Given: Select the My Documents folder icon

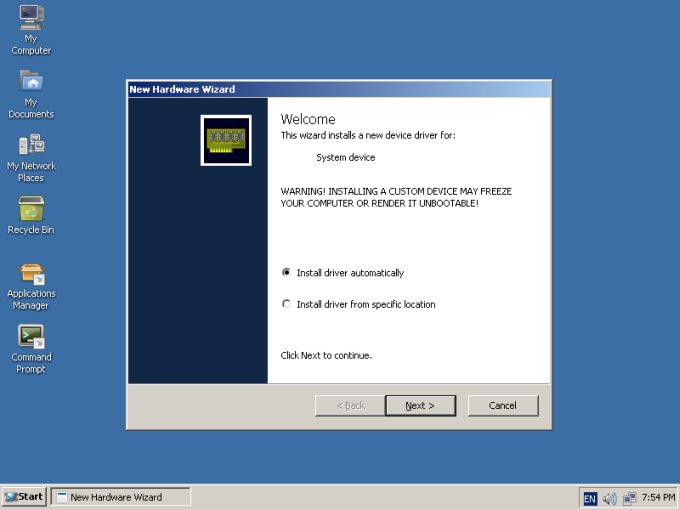Looking at the screenshot, I should click(31, 81).
